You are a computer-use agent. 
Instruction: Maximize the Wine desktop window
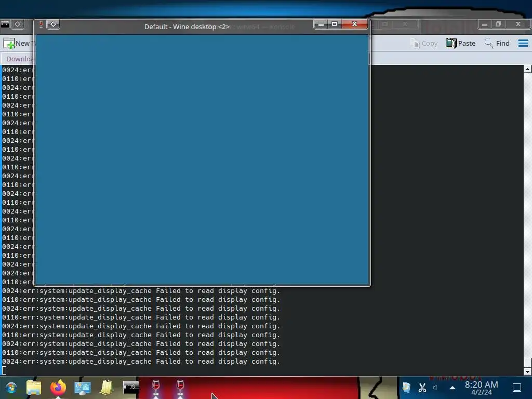335,24
